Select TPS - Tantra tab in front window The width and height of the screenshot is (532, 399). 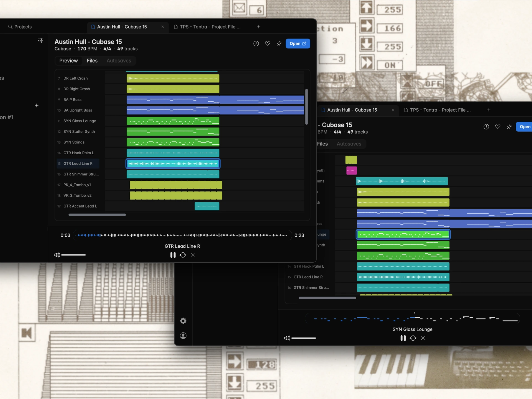pos(207,27)
